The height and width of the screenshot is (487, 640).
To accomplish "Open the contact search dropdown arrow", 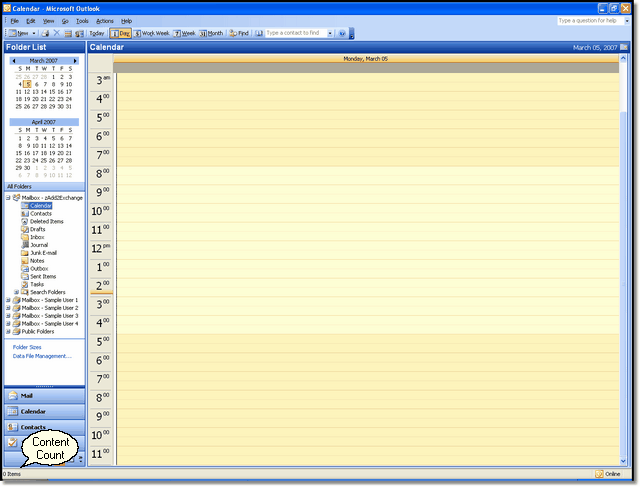I will coord(330,33).
